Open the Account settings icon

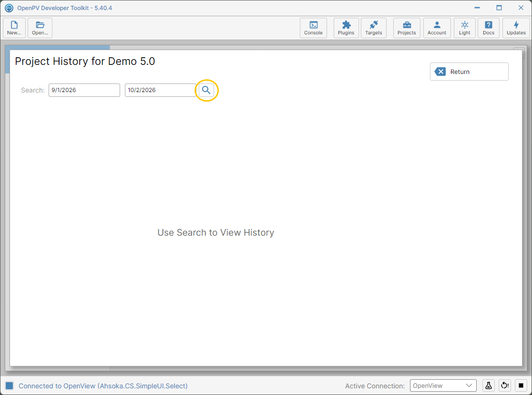(x=437, y=28)
